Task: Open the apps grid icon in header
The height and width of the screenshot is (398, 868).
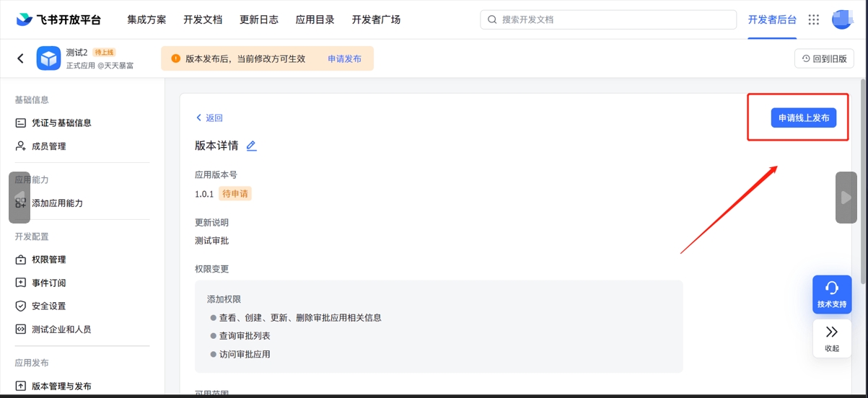Action: pyautogui.click(x=814, y=19)
